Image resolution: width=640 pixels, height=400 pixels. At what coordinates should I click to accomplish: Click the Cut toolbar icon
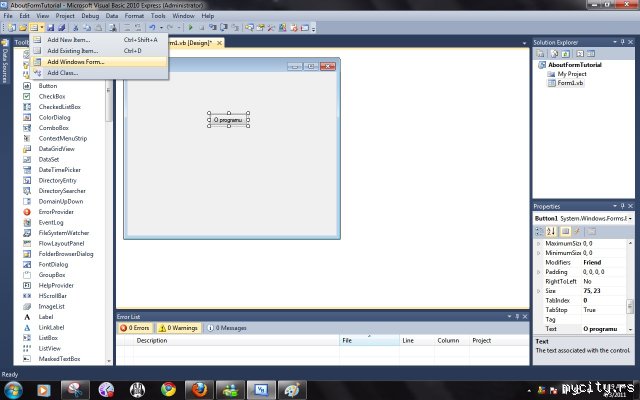(x=76, y=28)
